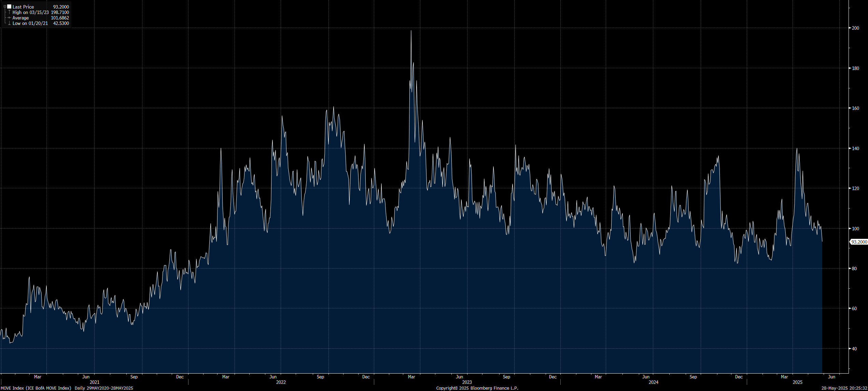Click the 200 level on the price axis

(x=855, y=28)
